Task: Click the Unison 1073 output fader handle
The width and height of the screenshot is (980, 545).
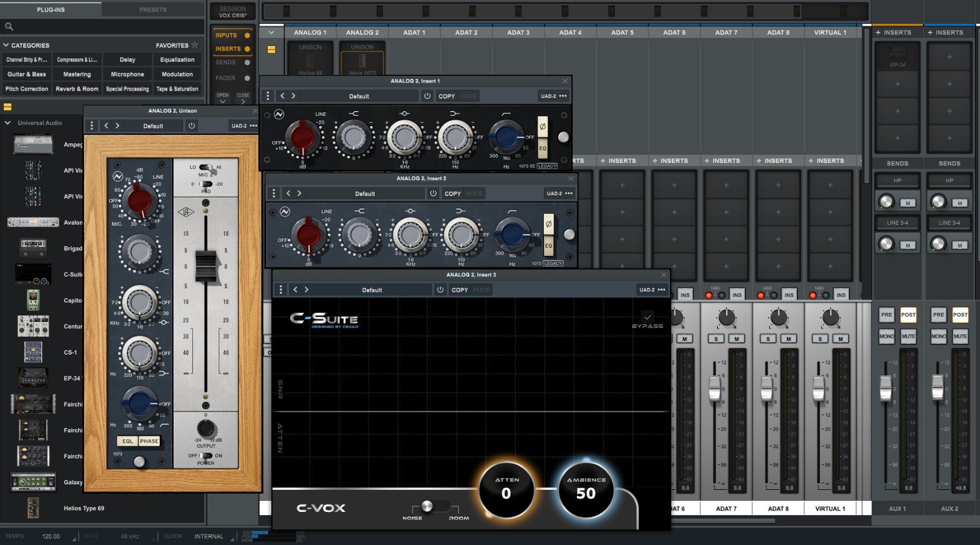Action: 206,267
